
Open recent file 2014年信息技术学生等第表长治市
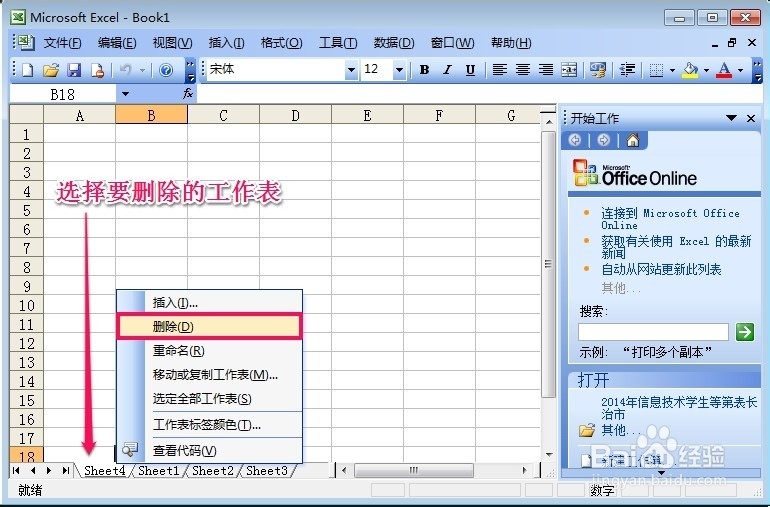click(x=679, y=408)
